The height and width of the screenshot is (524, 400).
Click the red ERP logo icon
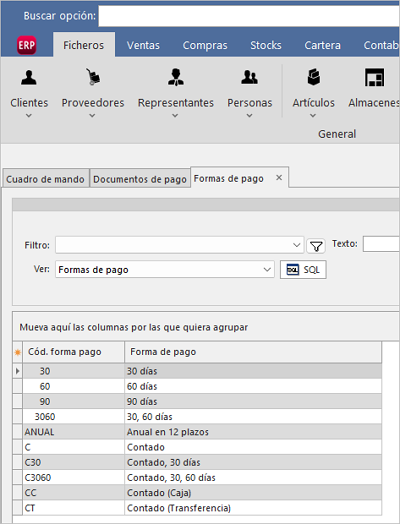(x=26, y=45)
